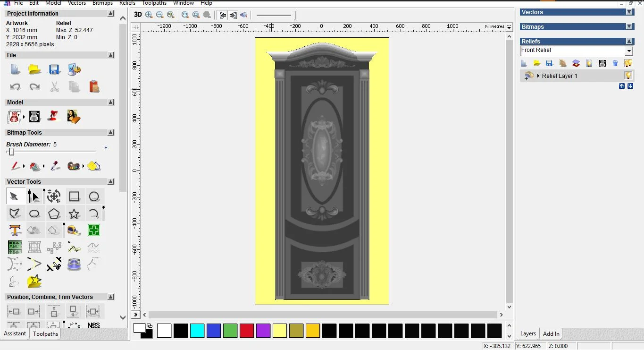Click the Save icon in File section

54,70
